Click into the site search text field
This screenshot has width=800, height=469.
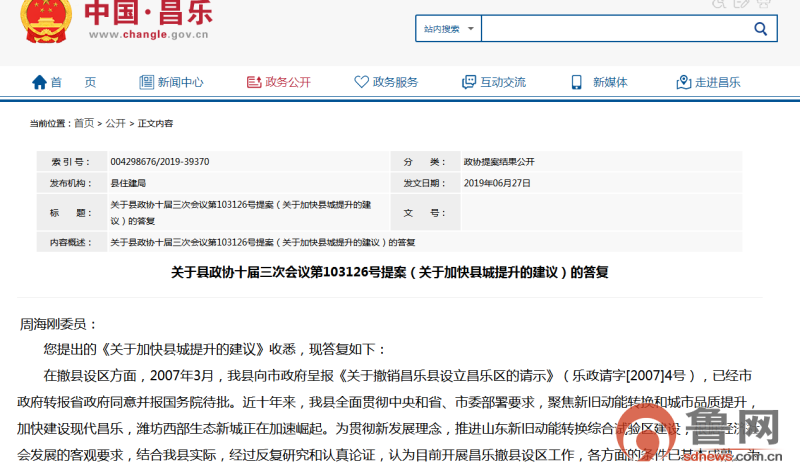[x=610, y=29]
